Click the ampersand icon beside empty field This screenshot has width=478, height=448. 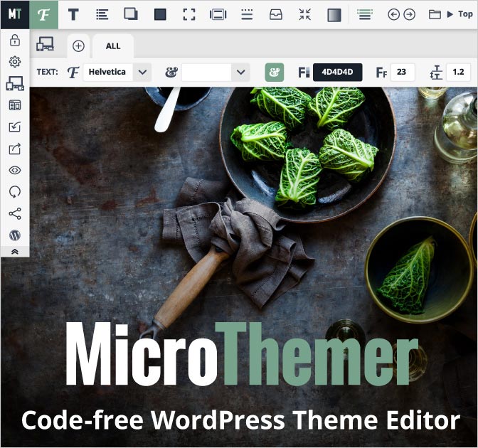(x=171, y=73)
